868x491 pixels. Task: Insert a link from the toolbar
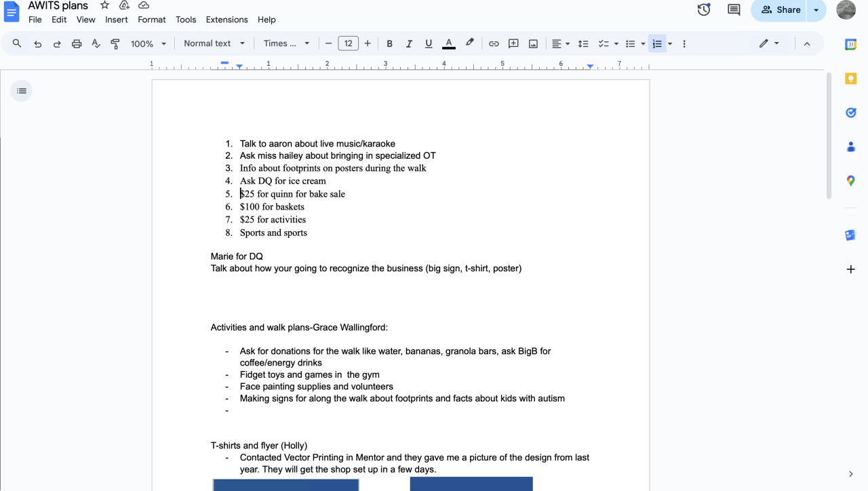(x=494, y=43)
